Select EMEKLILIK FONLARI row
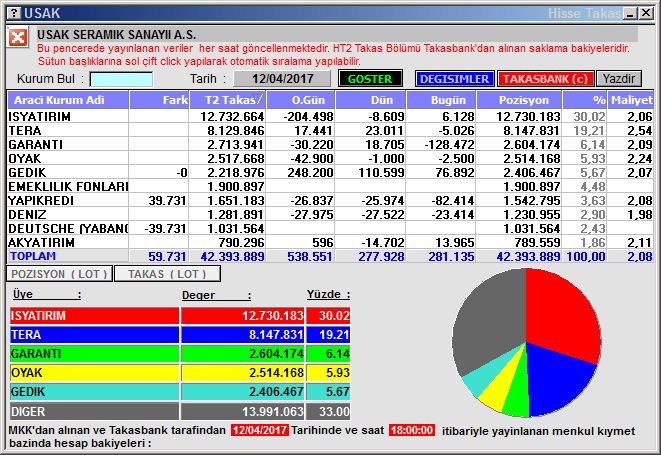This screenshot has height=455, width=661. (330, 186)
